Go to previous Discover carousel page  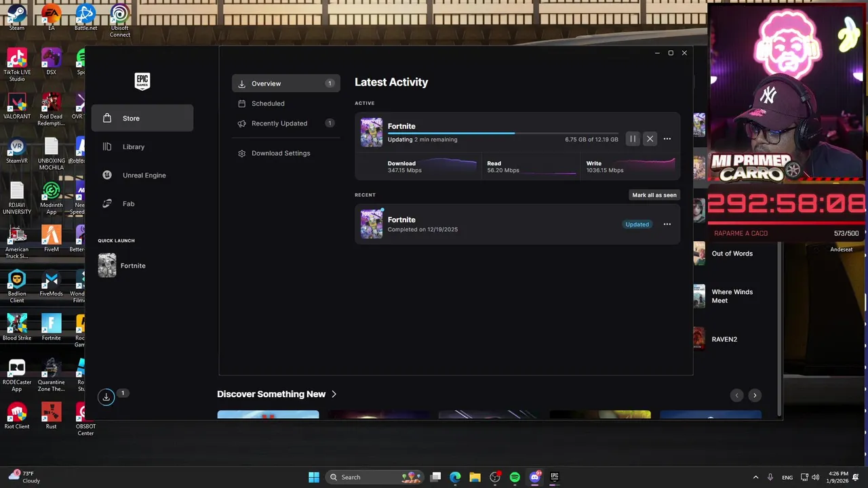click(737, 395)
